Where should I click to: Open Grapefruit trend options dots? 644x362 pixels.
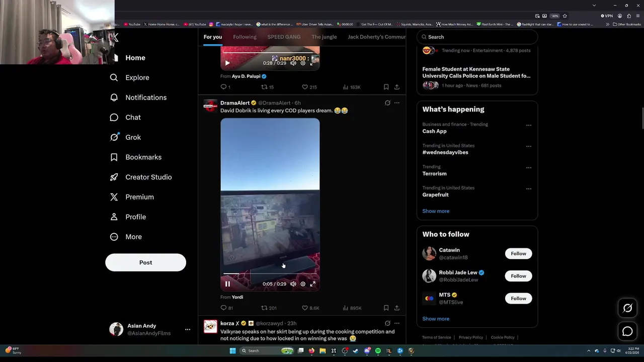coord(529,189)
